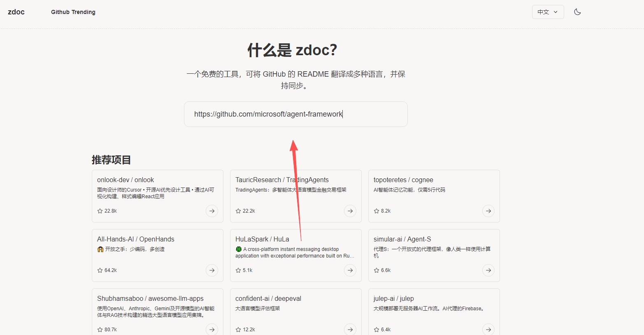This screenshot has height=335, width=644.
Task: Click the green clover icon in HuLa description
Action: click(238, 249)
